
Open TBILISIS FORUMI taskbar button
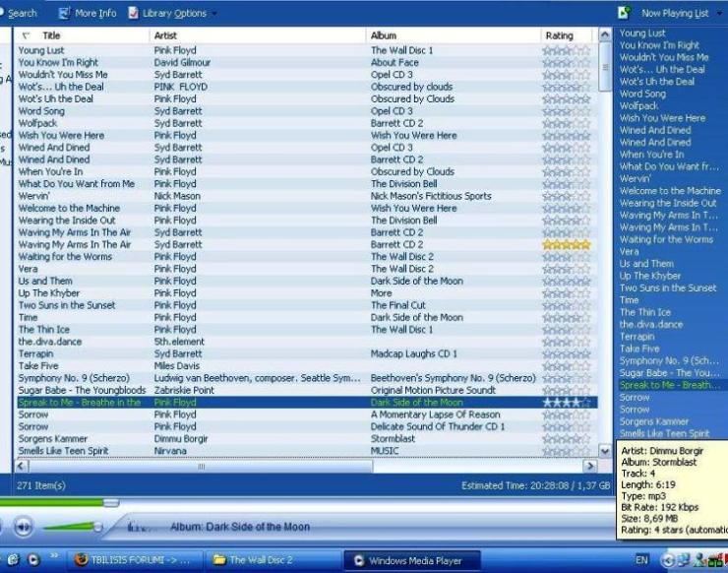[x=136, y=560]
